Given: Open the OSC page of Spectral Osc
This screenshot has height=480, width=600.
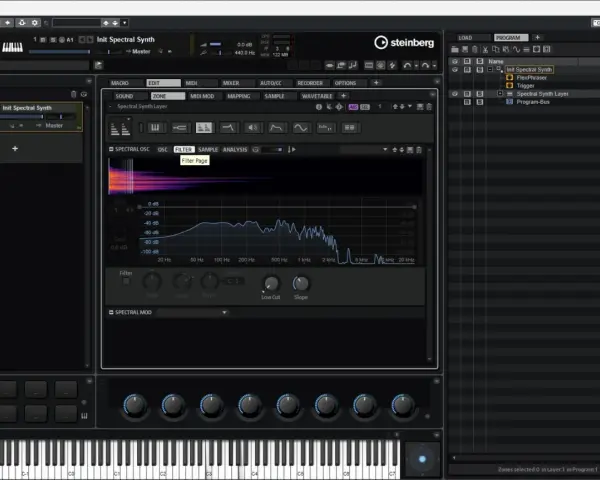Looking at the screenshot, I should click(163, 150).
